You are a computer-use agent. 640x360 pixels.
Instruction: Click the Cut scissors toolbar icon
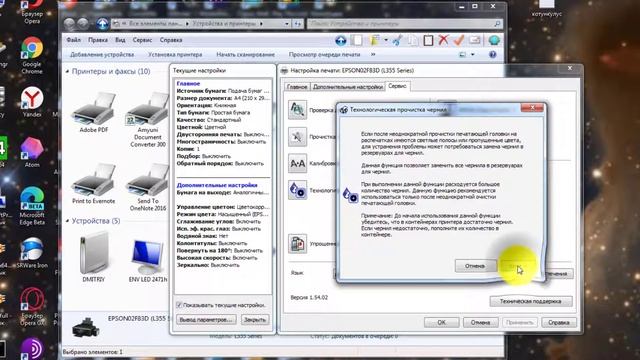pos(397,40)
